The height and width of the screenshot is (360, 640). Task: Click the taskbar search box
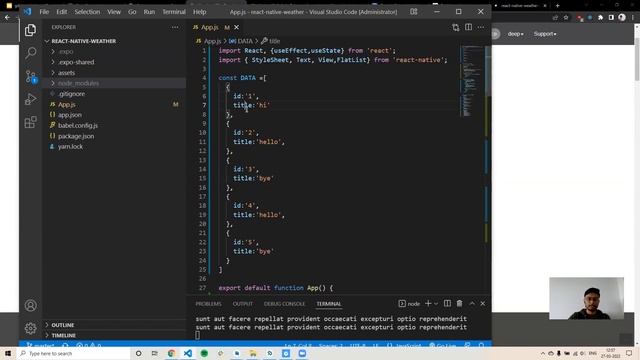(73, 353)
